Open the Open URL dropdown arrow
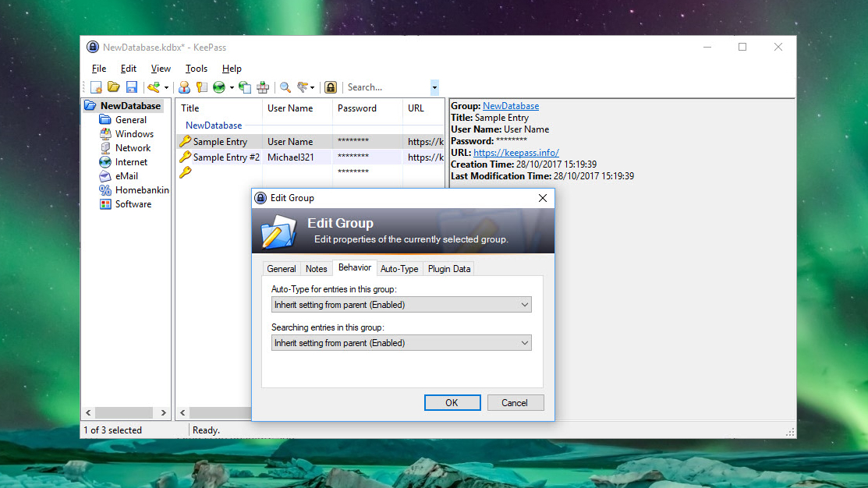868x488 pixels. [232, 87]
